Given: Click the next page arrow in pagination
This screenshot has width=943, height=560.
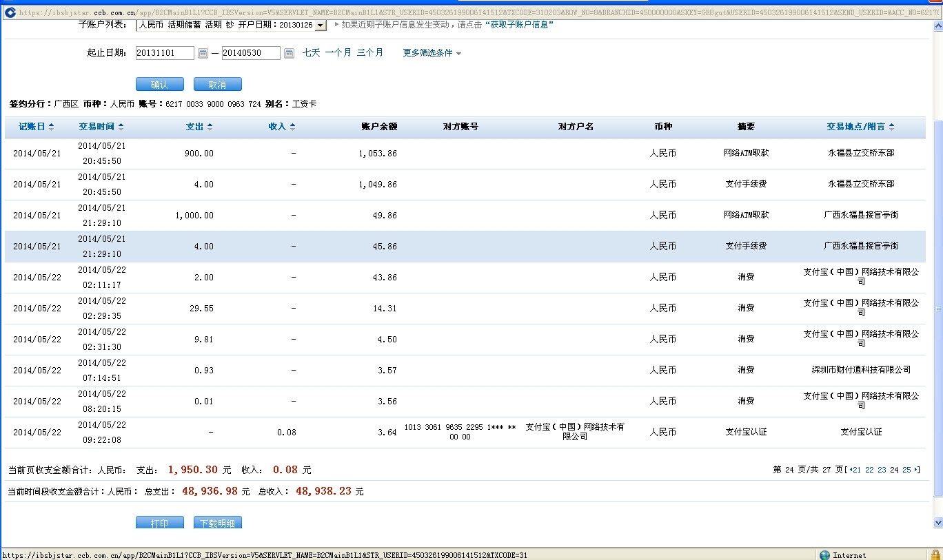Looking at the screenshot, I should 916,470.
